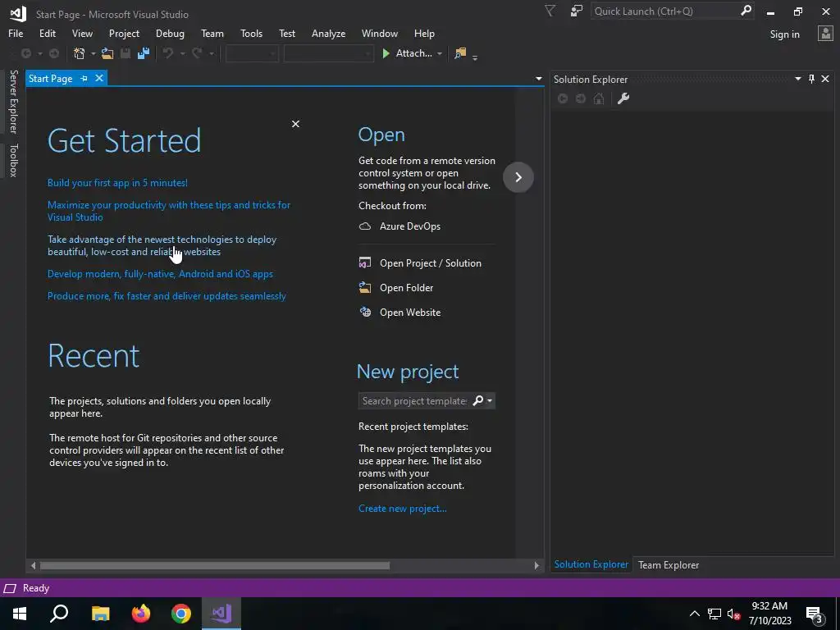Expand the Start Page round chevron button
Screen dimensions: 840x630
tap(518, 177)
